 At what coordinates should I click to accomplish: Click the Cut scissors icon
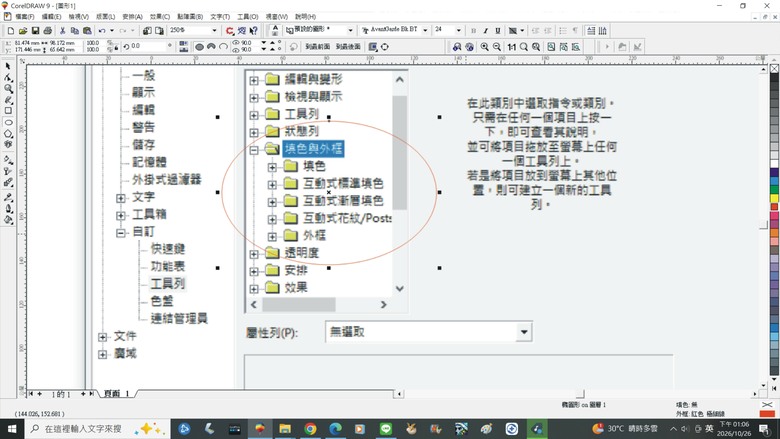63,31
